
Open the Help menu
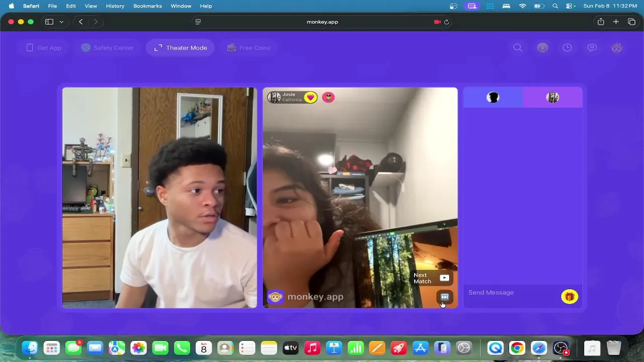point(206,6)
